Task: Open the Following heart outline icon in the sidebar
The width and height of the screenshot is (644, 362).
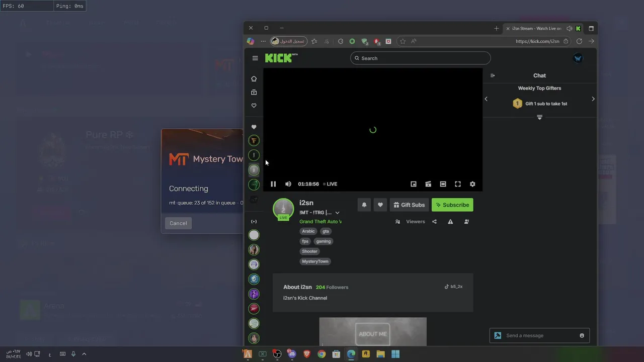Action: point(254,106)
